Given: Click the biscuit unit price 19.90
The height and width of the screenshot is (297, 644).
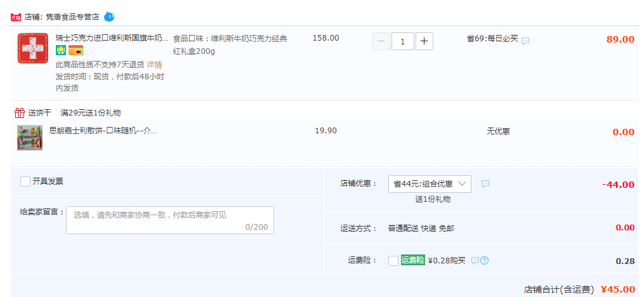Looking at the screenshot, I should (325, 131).
